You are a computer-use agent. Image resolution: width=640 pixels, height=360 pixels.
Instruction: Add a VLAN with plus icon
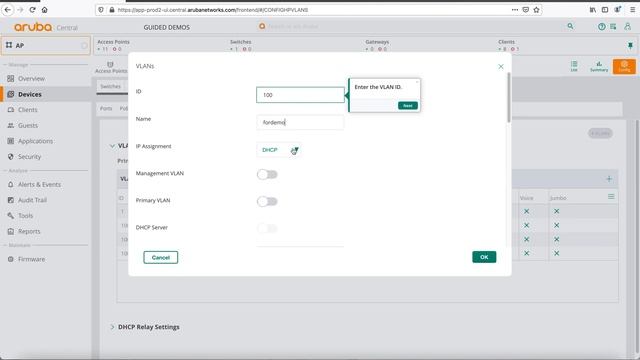(x=609, y=179)
